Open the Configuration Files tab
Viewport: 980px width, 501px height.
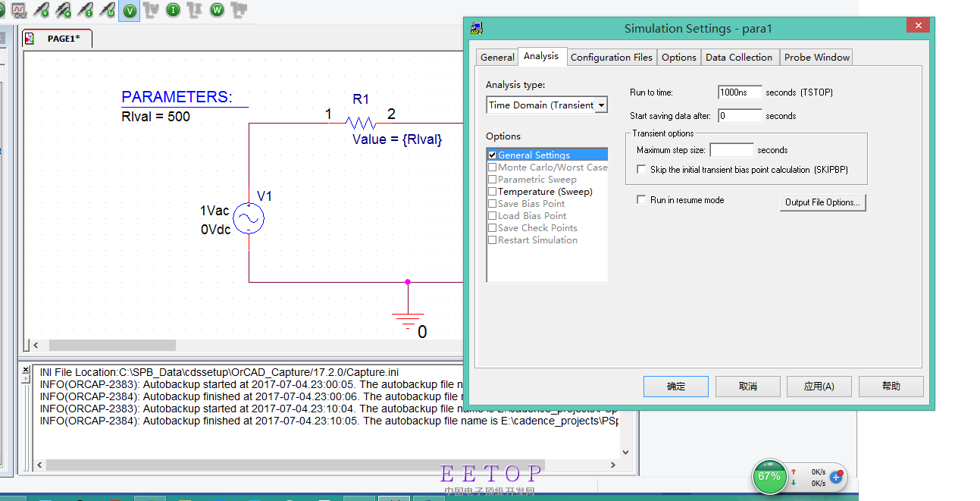coord(612,58)
